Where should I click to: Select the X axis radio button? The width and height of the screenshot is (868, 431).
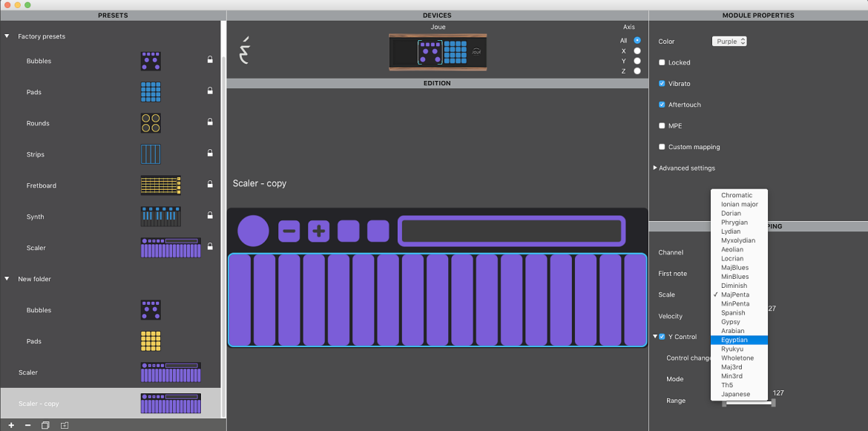click(x=637, y=50)
